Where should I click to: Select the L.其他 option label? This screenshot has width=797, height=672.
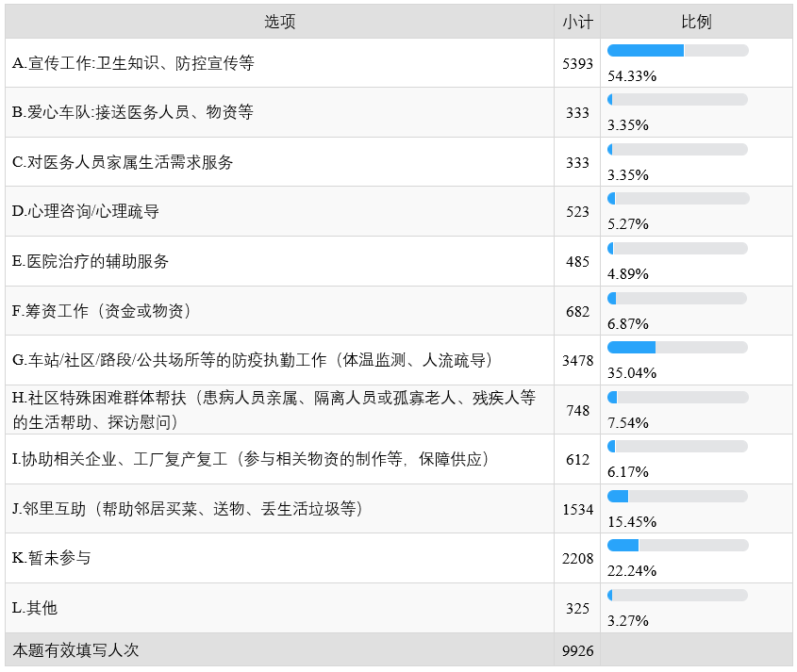click(35, 608)
